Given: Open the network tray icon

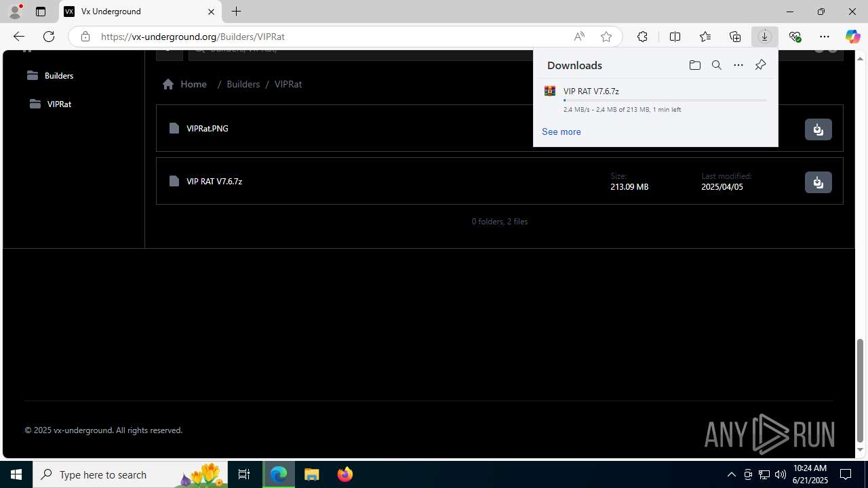Looking at the screenshot, I should tap(764, 474).
